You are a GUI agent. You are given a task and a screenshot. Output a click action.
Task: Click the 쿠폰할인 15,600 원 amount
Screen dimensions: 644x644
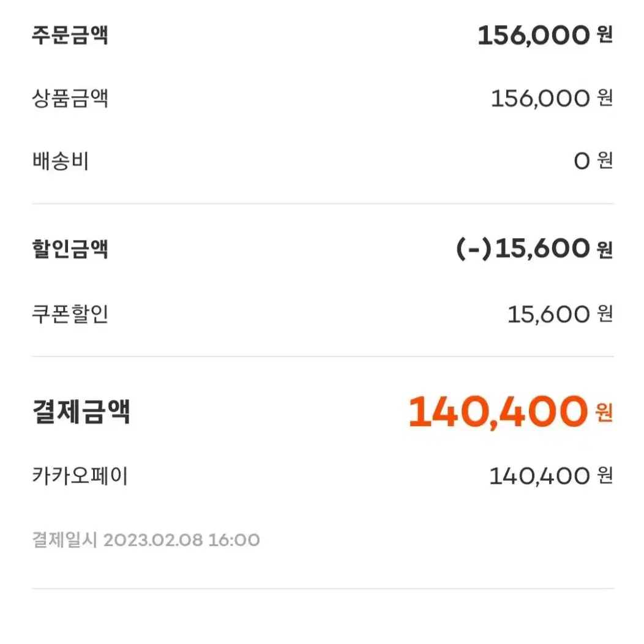pyautogui.click(x=560, y=315)
